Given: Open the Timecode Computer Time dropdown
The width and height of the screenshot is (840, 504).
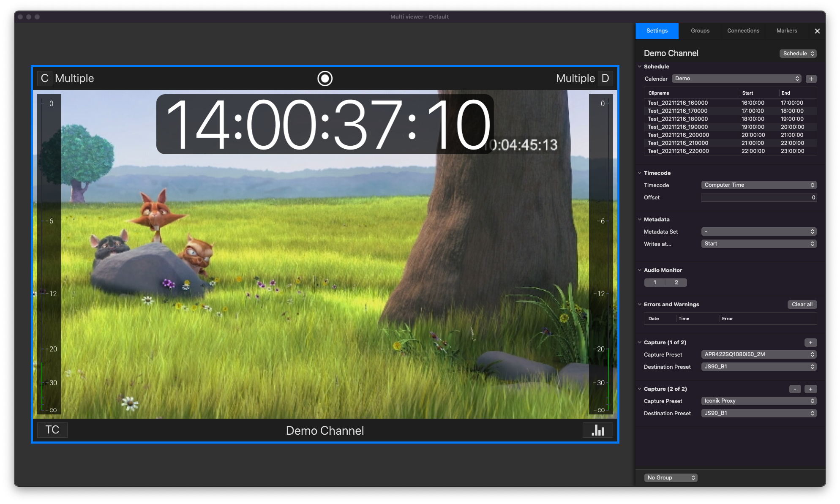Looking at the screenshot, I should 759,185.
